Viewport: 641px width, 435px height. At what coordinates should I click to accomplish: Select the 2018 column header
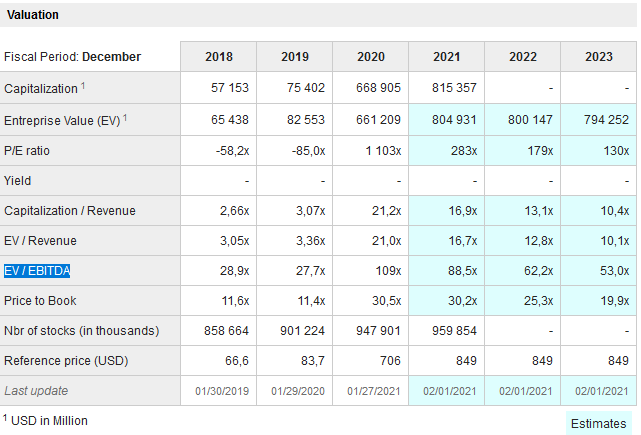pyautogui.click(x=218, y=57)
